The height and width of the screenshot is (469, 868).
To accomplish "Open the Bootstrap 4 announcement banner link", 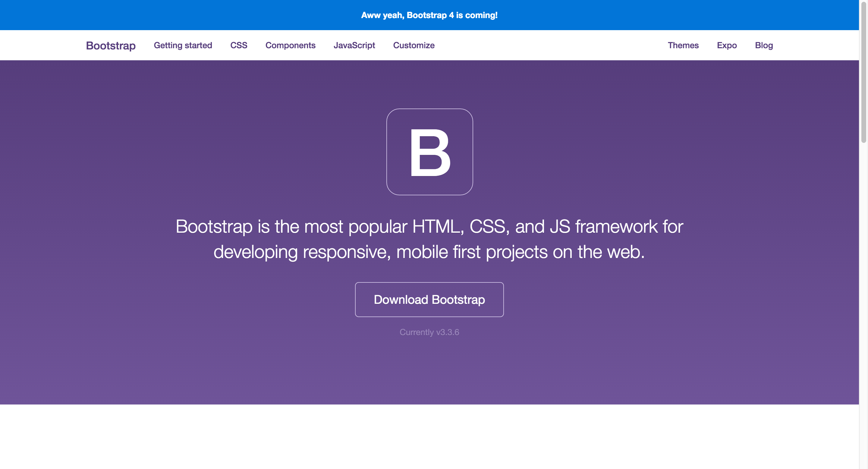I will coord(429,15).
